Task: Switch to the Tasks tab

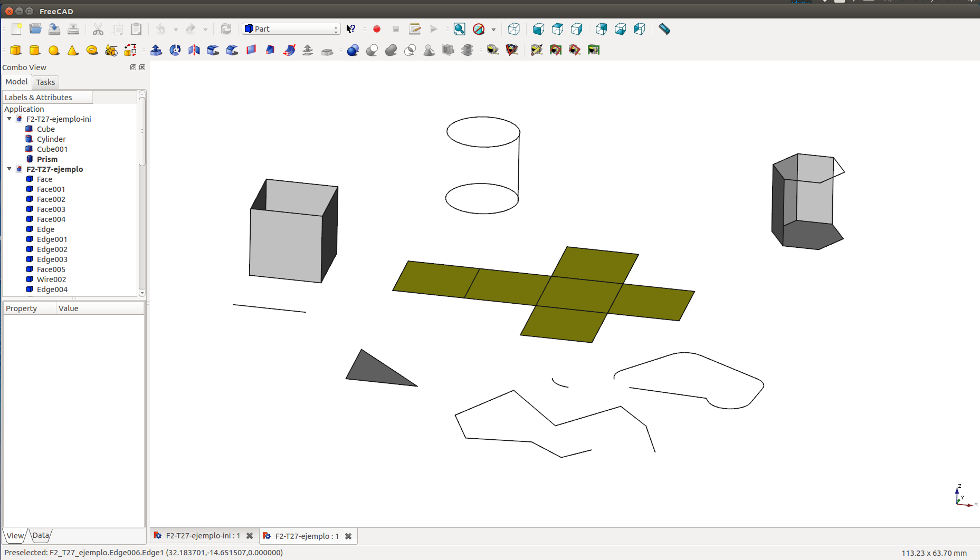Action: pyautogui.click(x=45, y=82)
